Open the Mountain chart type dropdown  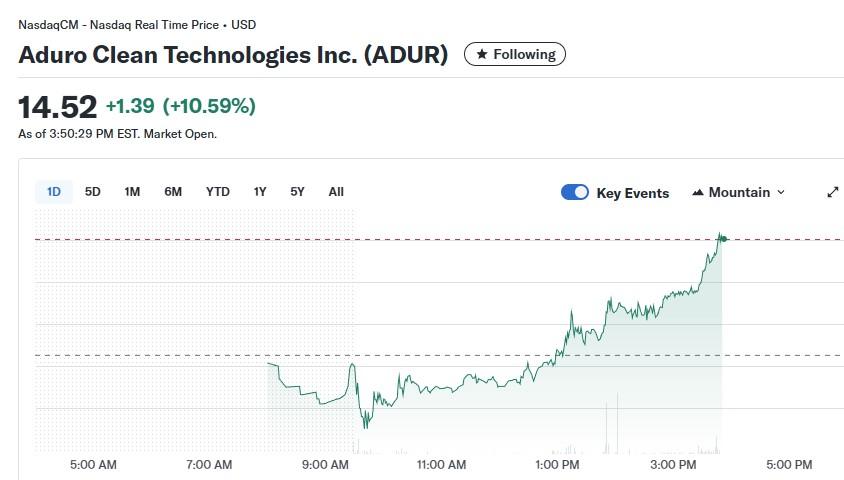coord(738,192)
